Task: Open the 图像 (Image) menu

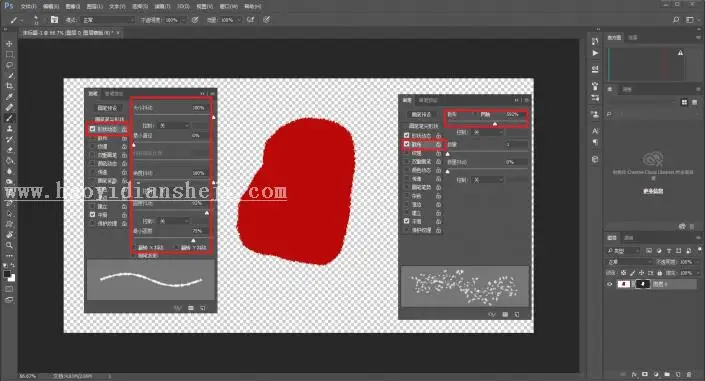Action: pos(73,7)
